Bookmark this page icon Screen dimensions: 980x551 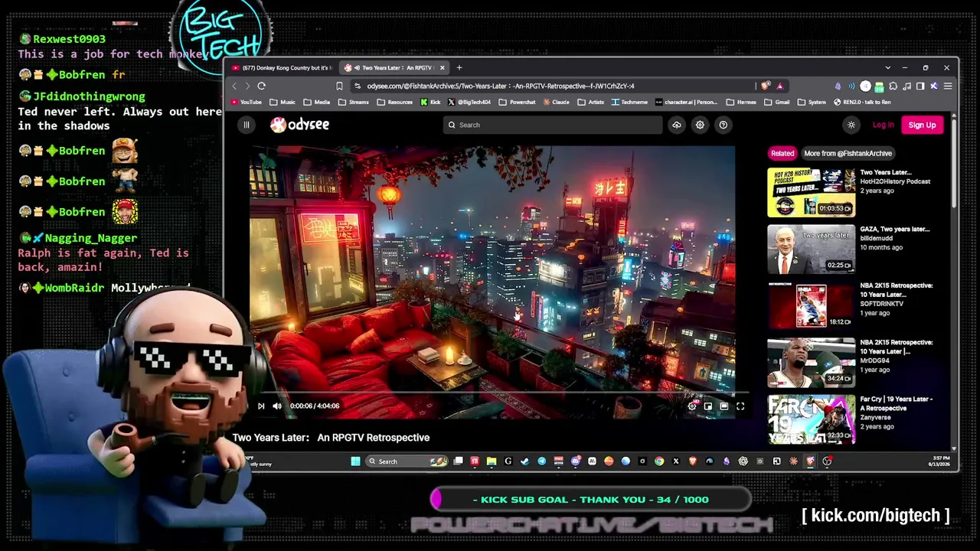(339, 86)
